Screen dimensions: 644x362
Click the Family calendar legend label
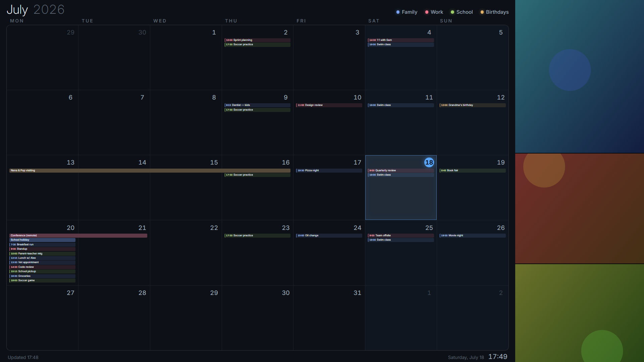point(409,12)
